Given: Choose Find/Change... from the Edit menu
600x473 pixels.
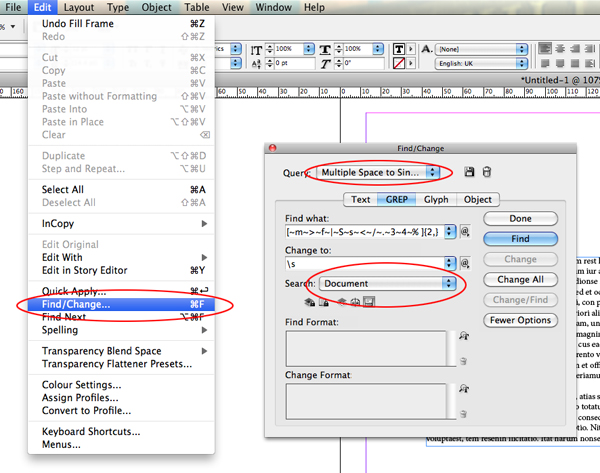Looking at the screenshot, I should pos(121,304).
